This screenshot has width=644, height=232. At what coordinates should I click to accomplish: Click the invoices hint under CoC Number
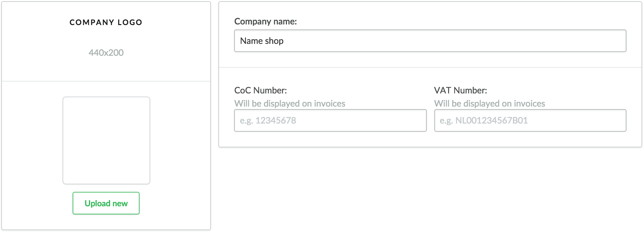click(290, 103)
